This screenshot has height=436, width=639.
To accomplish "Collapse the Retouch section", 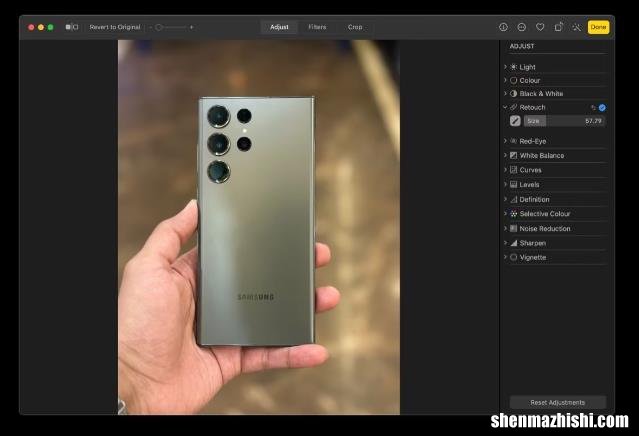I will coord(505,107).
